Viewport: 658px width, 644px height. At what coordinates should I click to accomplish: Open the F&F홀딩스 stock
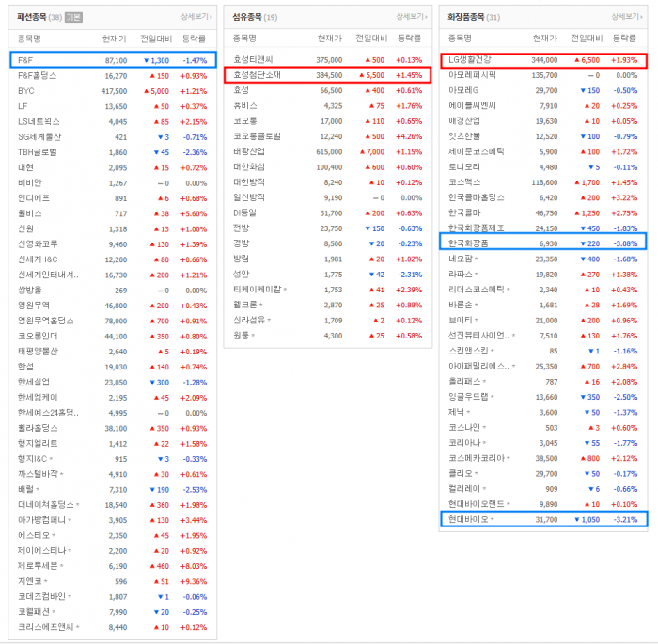tap(37, 76)
